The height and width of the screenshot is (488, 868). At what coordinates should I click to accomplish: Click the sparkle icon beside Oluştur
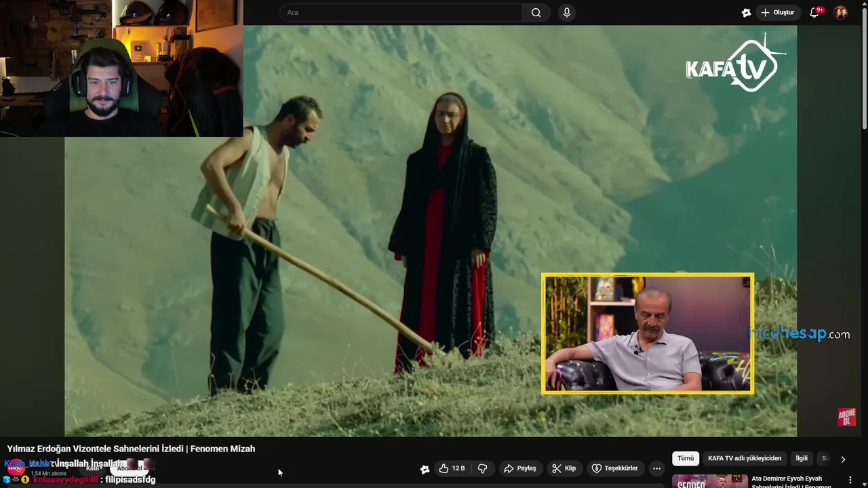(x=746, y=12)
